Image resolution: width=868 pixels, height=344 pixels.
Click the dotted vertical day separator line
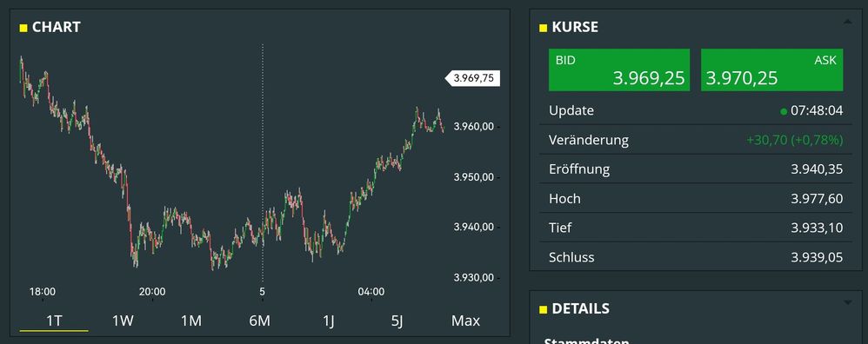coord(263,163)
